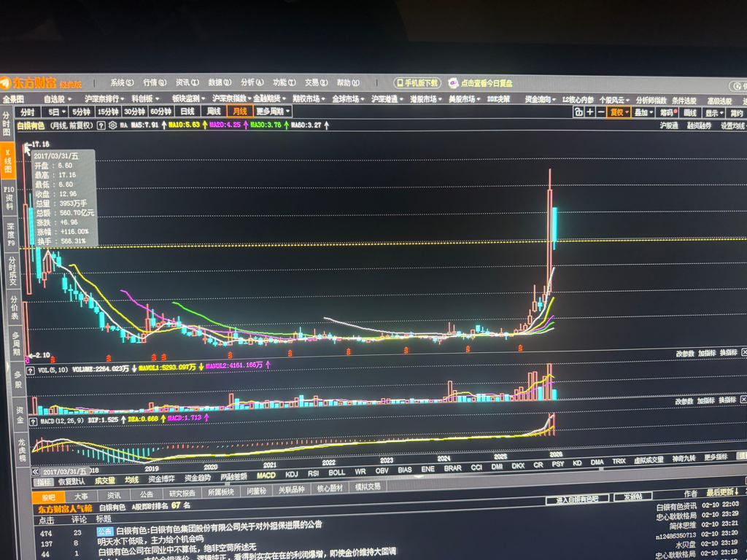Click 画线 drawing tool button
This screenshot has width=747, height=560.
(690, 113)
